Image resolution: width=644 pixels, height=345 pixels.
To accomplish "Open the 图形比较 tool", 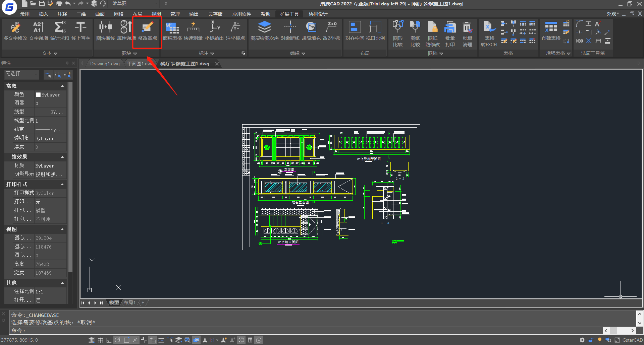I will pyautogui.click(x=398, y=34).
